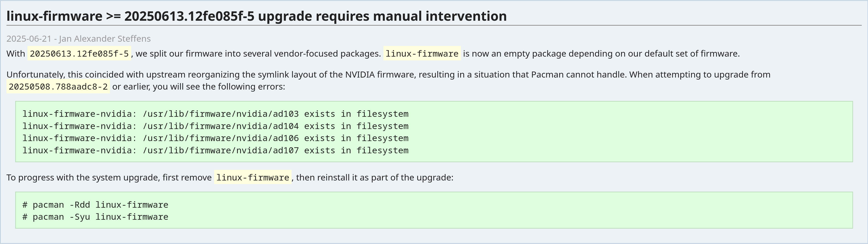Viewport: 868px width, 244px height.
Task: Click the text "you will see the following errors"
Action: pos(219,86)
